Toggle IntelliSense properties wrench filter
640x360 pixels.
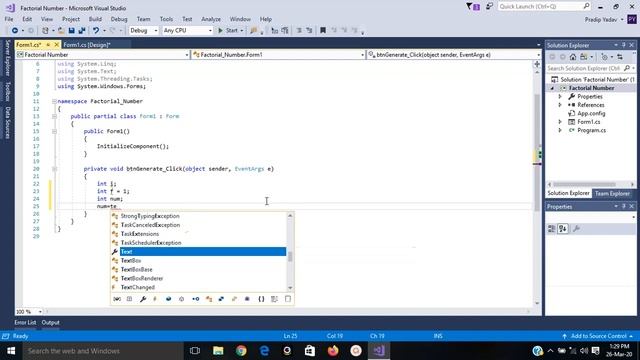143,299
